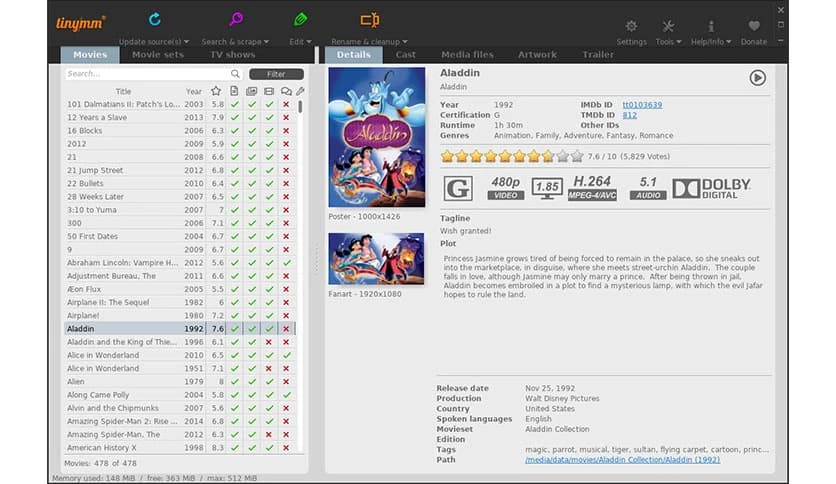
Task: Open the Help/Info dropdown
Action: pyautogui.click(x=728, y=42)
